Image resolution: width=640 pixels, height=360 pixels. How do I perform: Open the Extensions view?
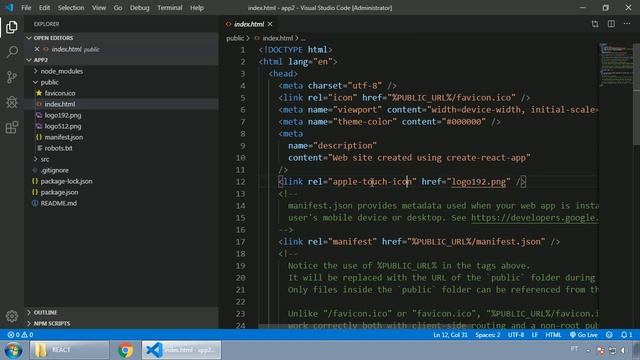click(12, 127)
